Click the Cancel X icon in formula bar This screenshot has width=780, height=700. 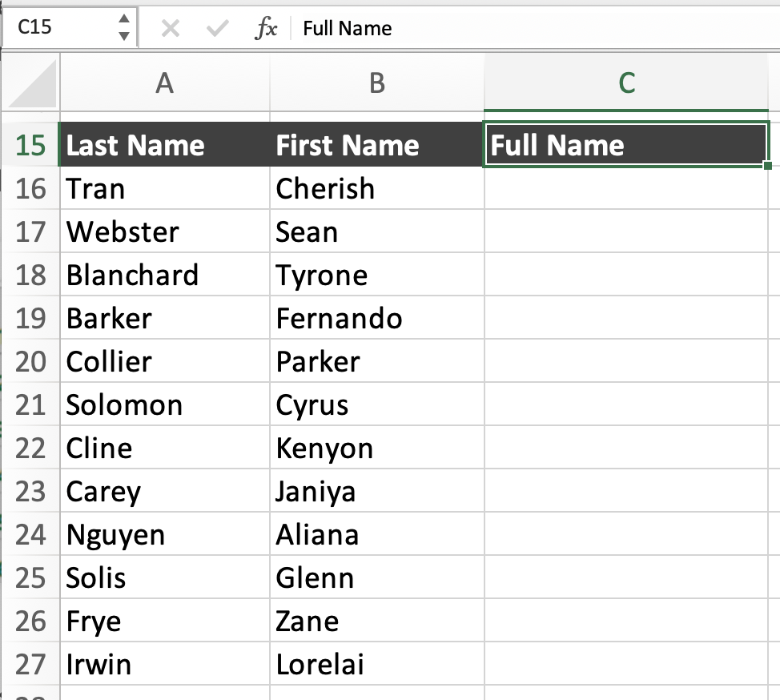[x=170, y=29]
